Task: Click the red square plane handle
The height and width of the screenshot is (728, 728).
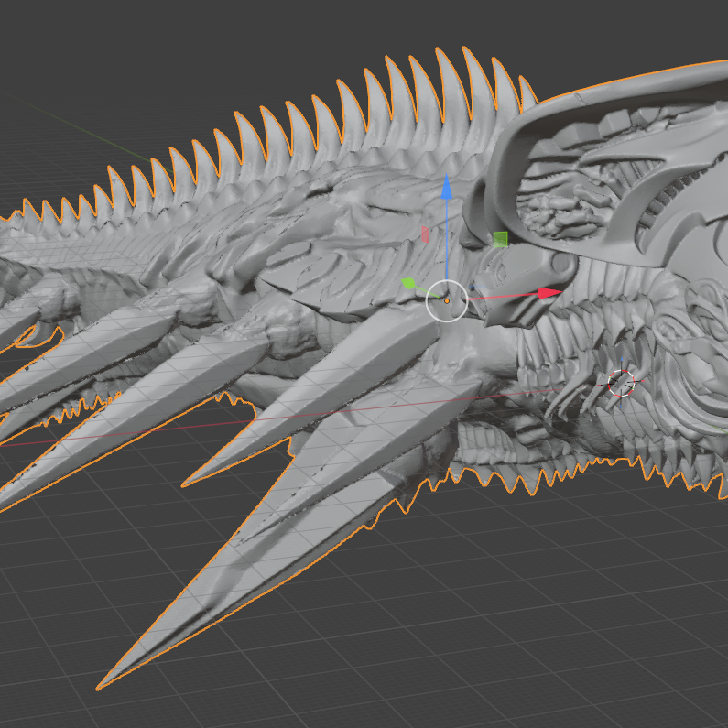Action: [425, 234]
